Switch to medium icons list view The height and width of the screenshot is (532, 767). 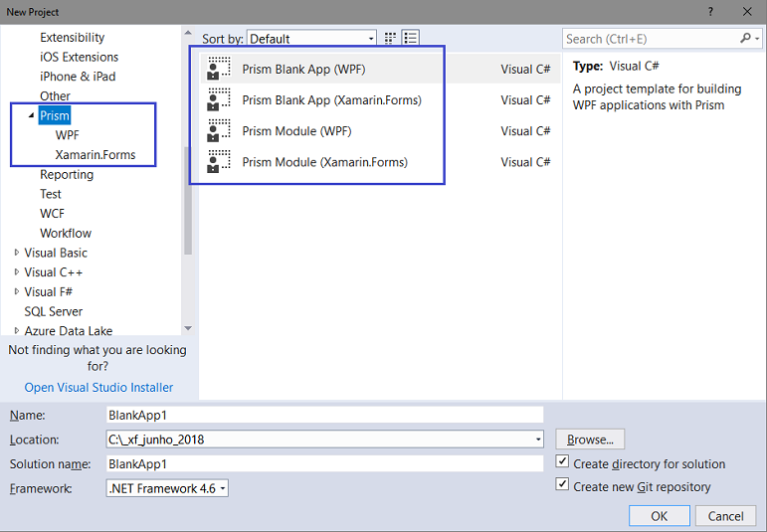click(x=411, y=38)
